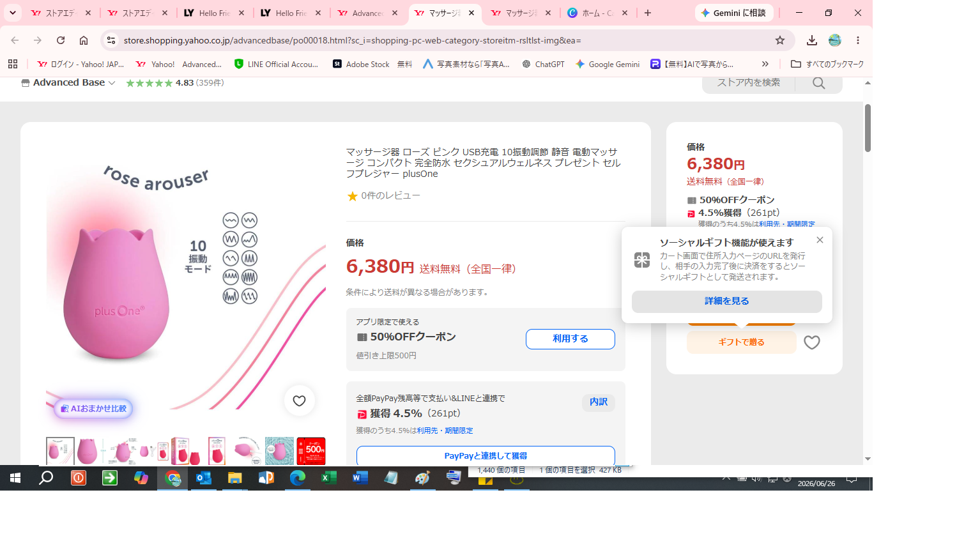The width and height of the screenshot is (980, 534).
Task: Click 詳細を見る in the social gift popup
Action: click(x=727, y=301)
